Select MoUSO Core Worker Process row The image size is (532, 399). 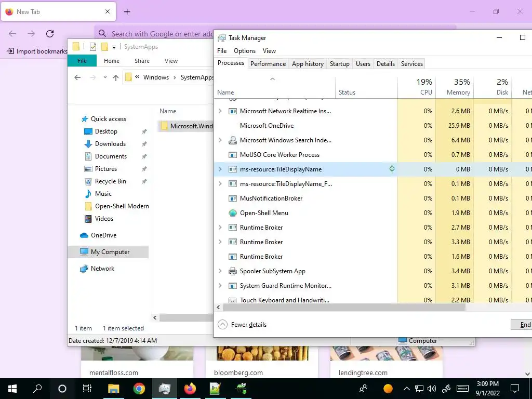[x=280, y=155]
